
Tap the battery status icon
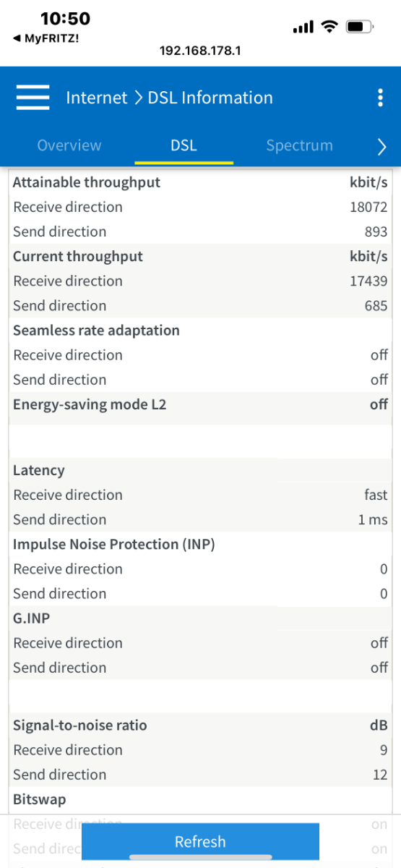coord(361,27)
